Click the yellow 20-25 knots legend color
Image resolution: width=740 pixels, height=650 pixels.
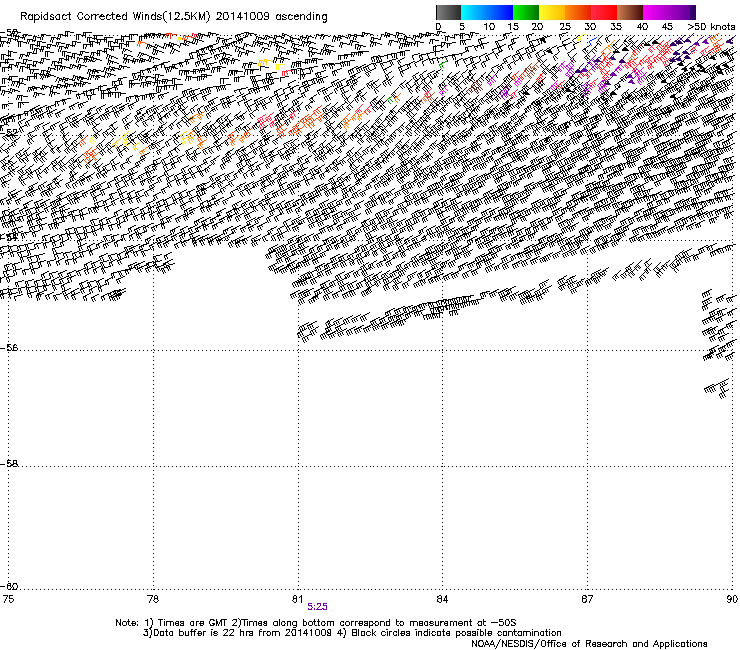(x=552, y=12)
